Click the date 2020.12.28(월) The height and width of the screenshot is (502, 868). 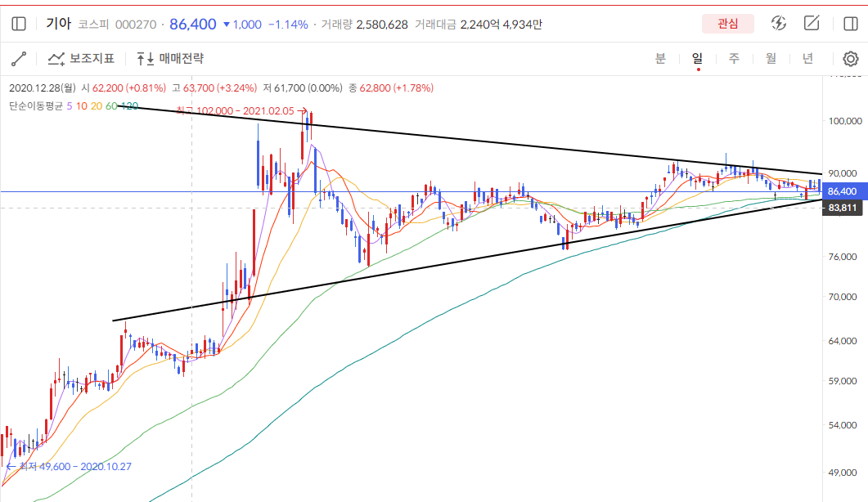[x=43, y=88]
